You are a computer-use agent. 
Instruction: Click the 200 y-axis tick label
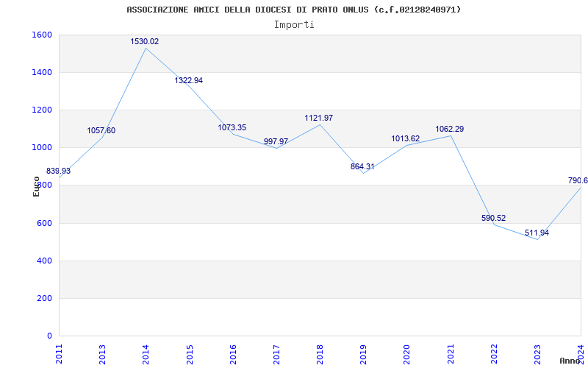(44, 298)
